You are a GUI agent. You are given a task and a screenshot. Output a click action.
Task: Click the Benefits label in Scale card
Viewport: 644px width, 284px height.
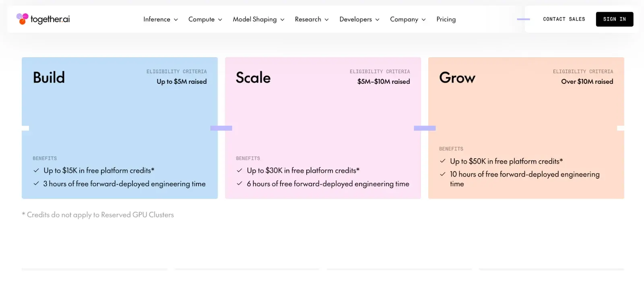pos(248,158)
